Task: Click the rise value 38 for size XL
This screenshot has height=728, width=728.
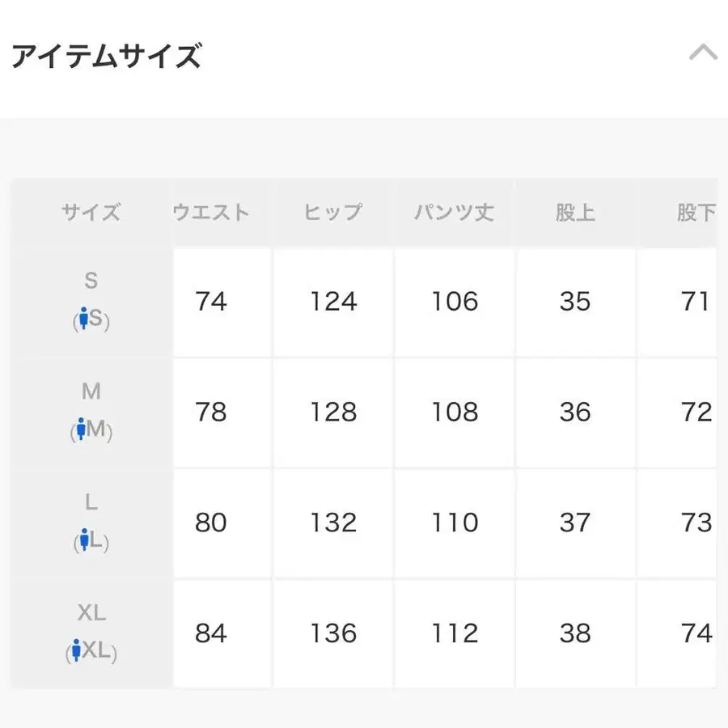Action: tap(575, 634)
